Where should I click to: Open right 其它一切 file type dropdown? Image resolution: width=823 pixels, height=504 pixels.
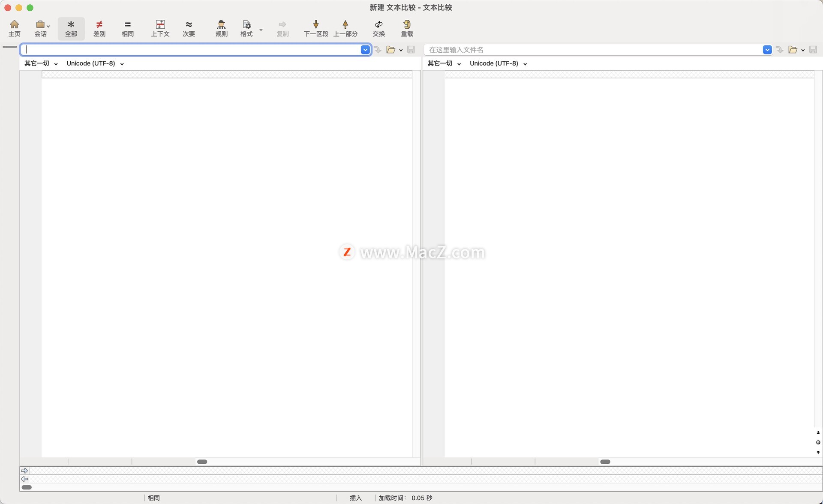point(444,63)
